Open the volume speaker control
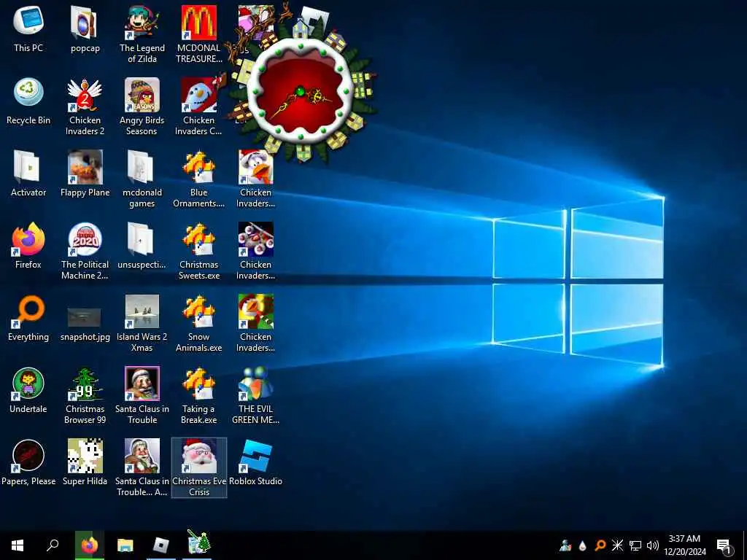Viewport: 747px width, 560px height. pyautogui.click(x=653, y=545)
